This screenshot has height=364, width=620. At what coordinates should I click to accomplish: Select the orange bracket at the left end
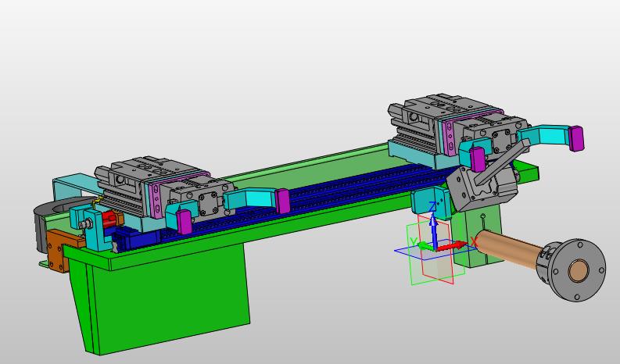coord(59,250)
